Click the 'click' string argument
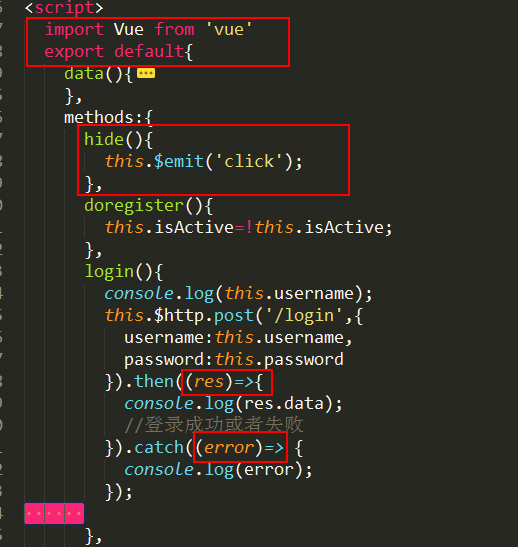Viewport: 518px width, 547px height. click(249, 161)
